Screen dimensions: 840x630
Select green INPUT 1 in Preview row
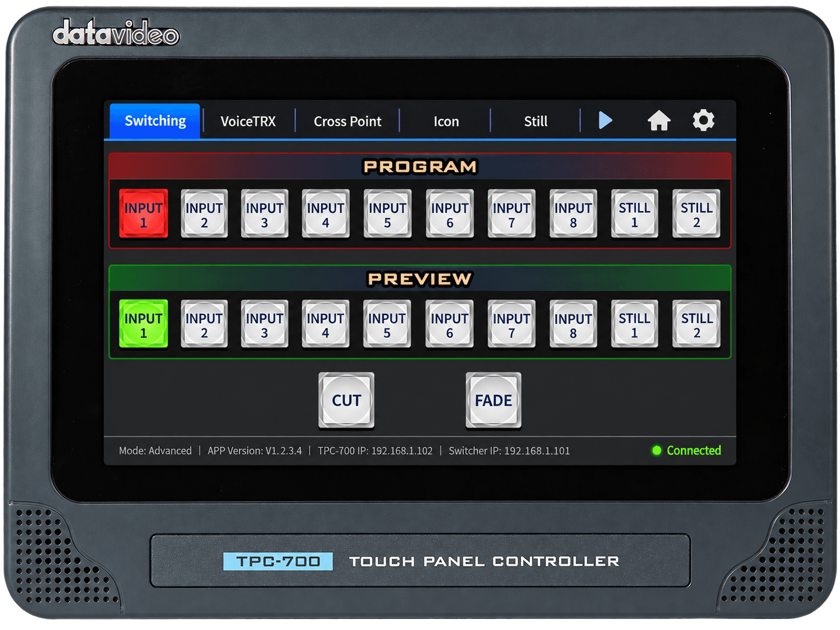click(x=143, y=324)
